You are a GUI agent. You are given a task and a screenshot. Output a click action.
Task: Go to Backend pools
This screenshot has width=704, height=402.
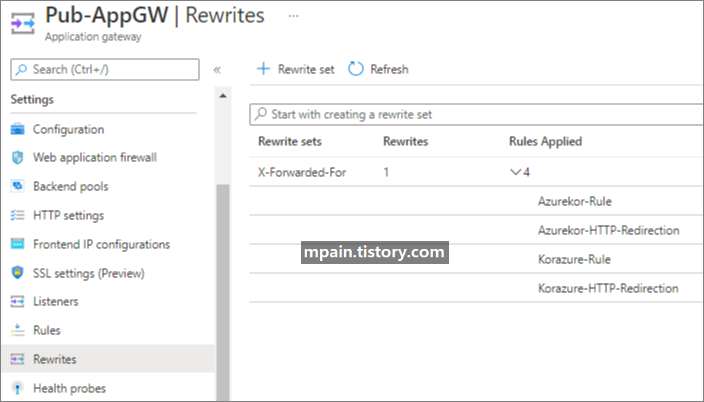click(x=70, y=186)
